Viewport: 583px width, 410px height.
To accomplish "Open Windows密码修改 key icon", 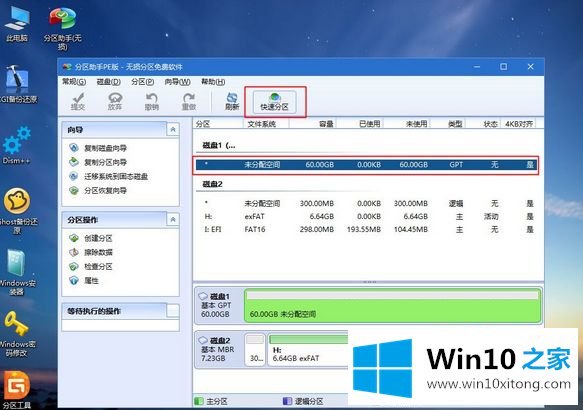I will [x=17, y=334].
